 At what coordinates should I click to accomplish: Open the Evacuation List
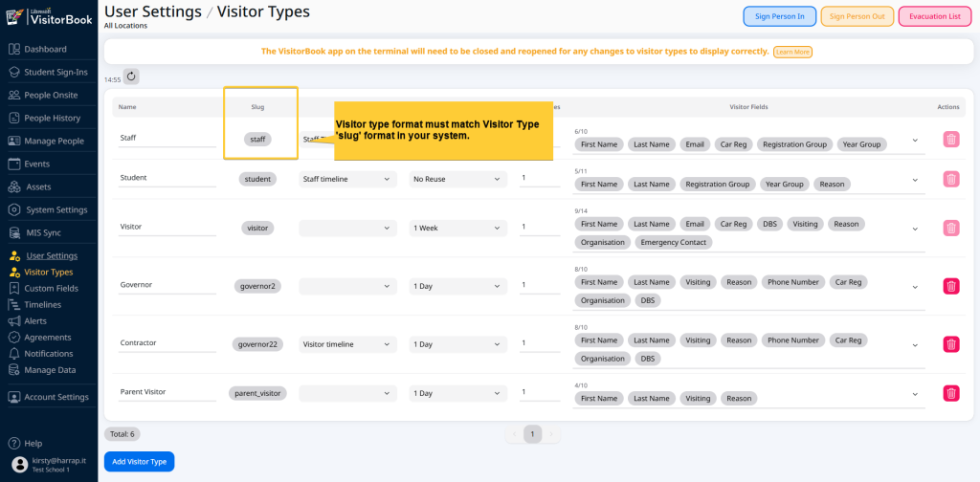934,16
